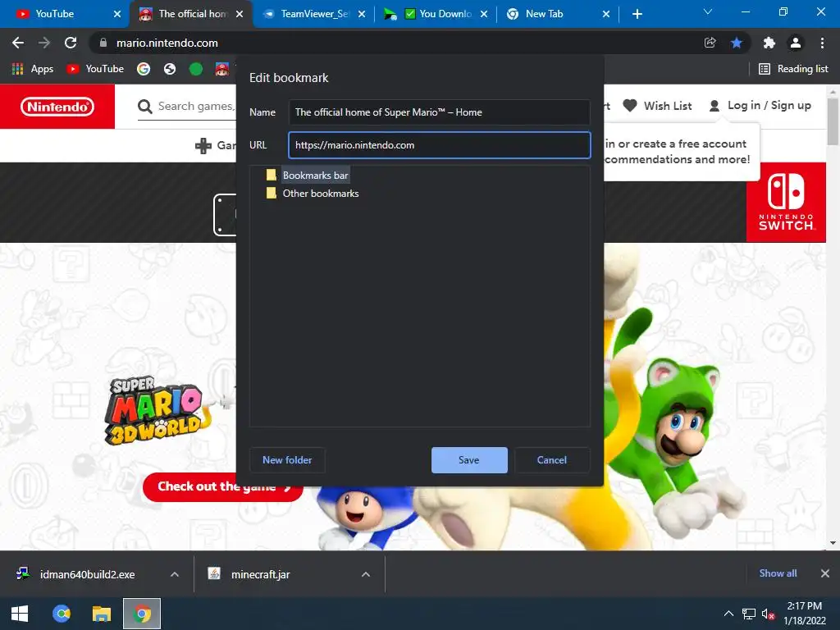
Task: Click the padlock site info icon
Action: 103,43
